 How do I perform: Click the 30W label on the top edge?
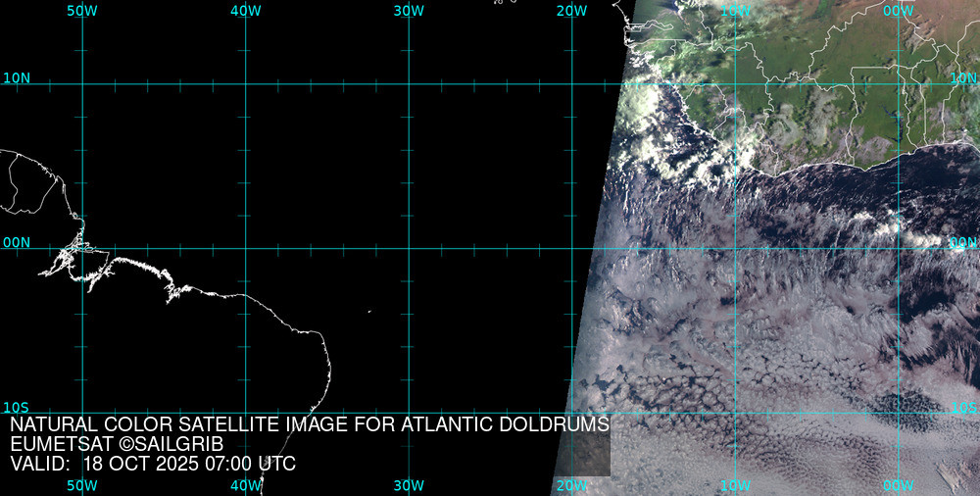(409, 11)
